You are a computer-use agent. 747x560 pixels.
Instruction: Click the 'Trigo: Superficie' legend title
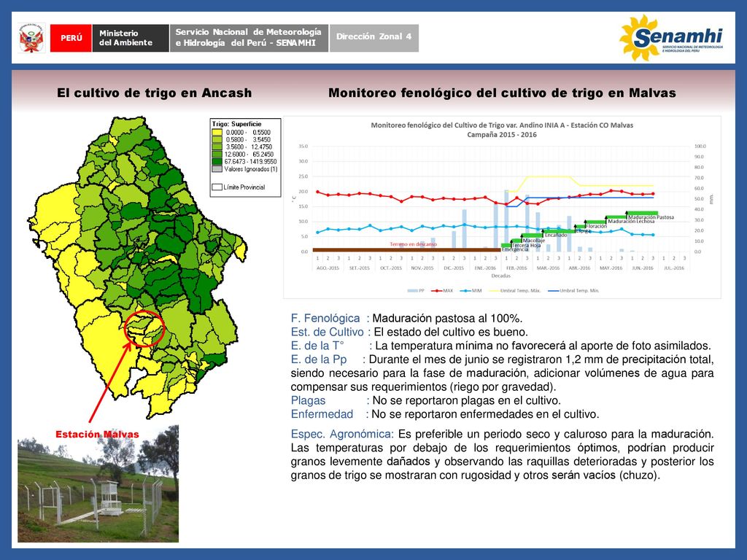237,124
